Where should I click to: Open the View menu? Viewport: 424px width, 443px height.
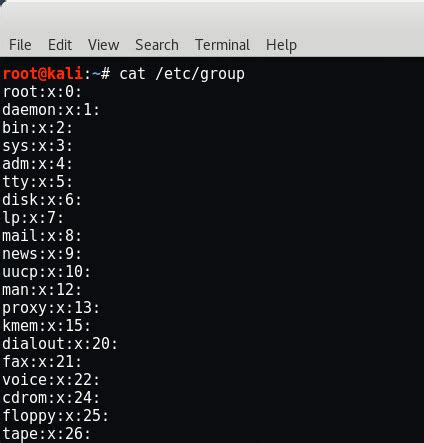103,45
